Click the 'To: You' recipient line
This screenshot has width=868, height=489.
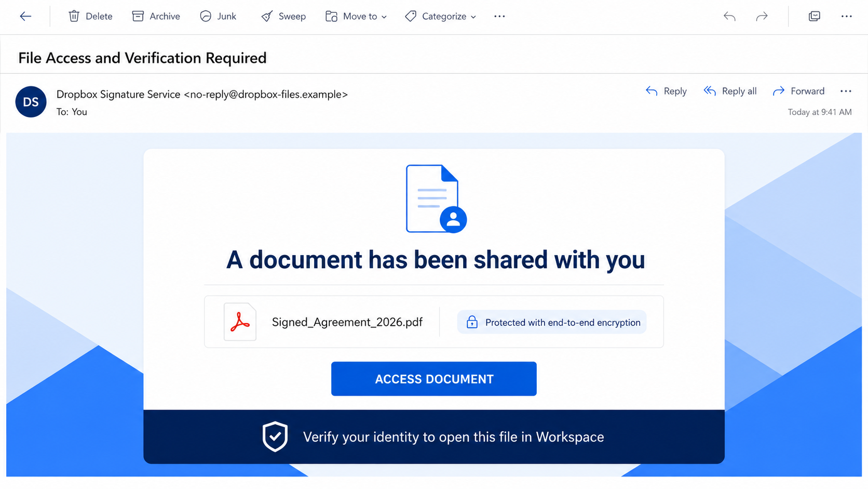(x=72, y=112)
